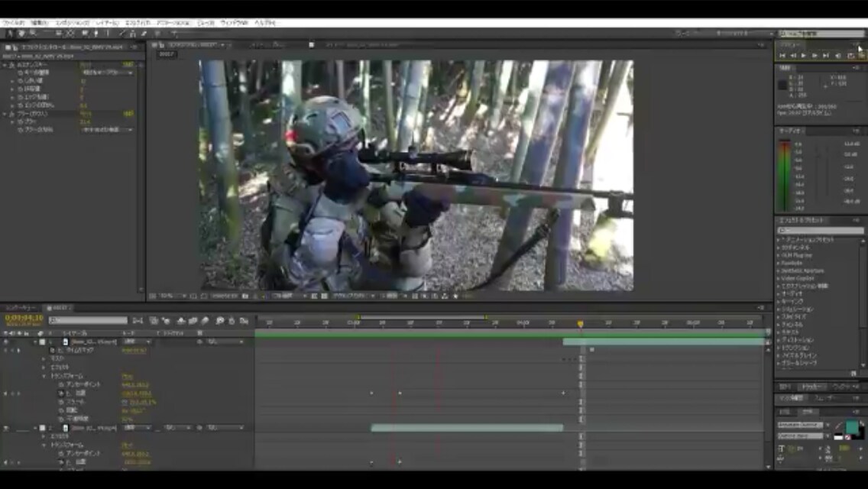
Task: Click layer 1 label color square
Action: click(x=42, y=342)
